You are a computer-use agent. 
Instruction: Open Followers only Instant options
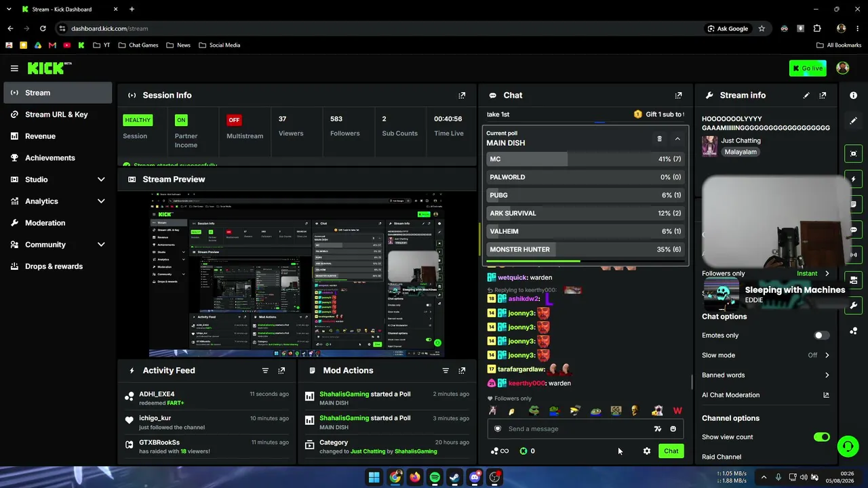[812, 274]
